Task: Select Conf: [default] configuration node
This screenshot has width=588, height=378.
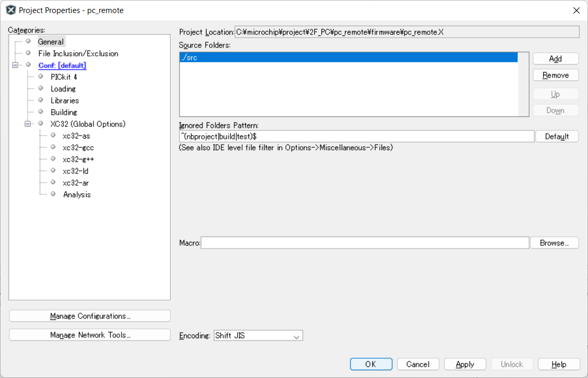Action: [62, 65]
